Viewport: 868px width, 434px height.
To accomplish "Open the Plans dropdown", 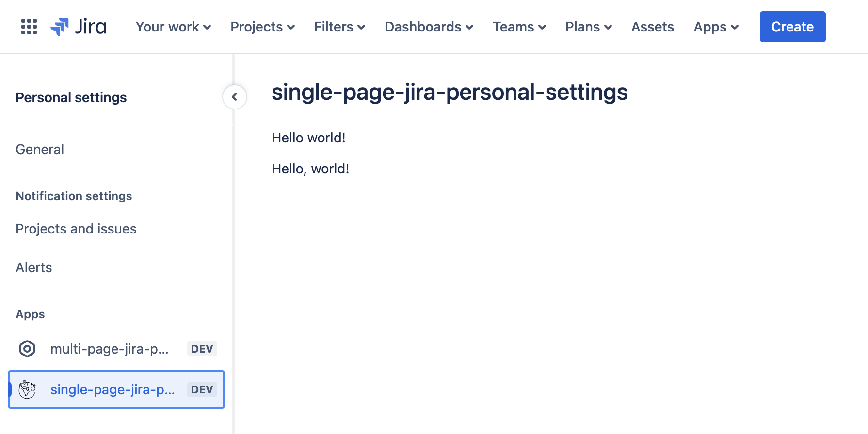I will (x=588, y=27).
